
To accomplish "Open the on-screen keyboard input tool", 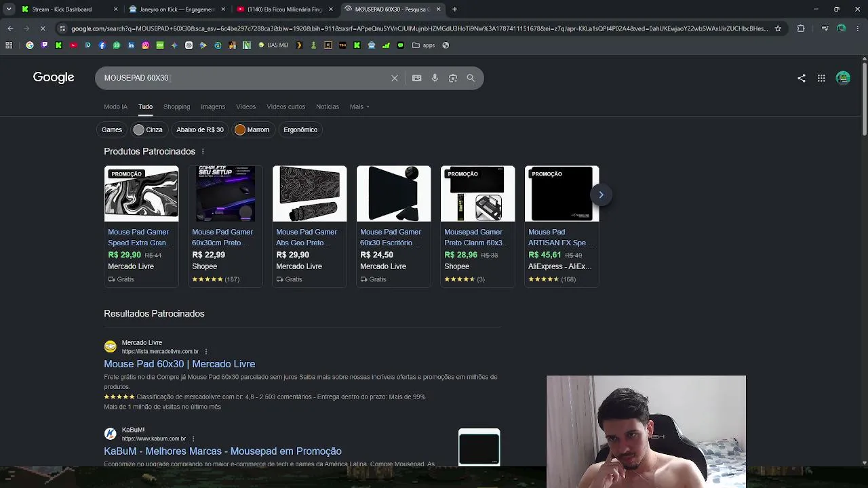I will coord(417,78).
